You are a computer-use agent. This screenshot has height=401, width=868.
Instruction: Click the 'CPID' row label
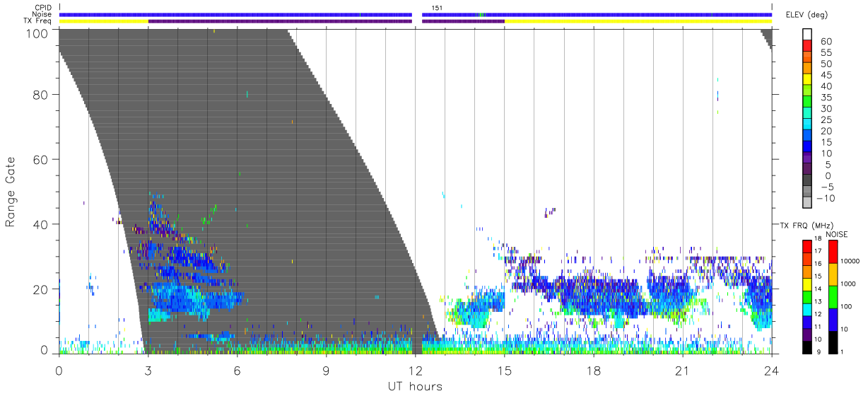42,8
